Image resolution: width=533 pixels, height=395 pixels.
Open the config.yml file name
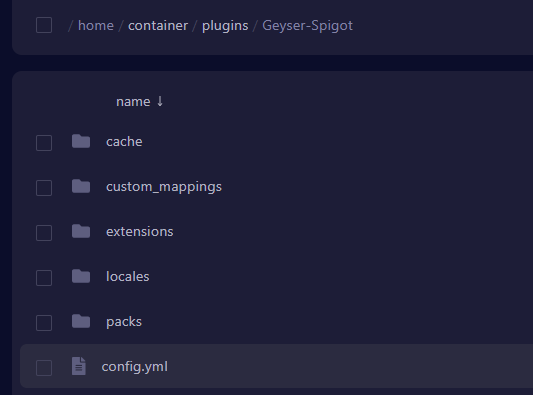(135, 367)
